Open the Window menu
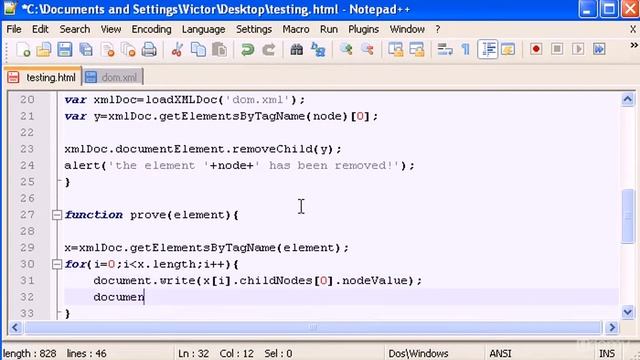Image resolution: width=640 pixels, height=360 pixels. tap(407, 29)
